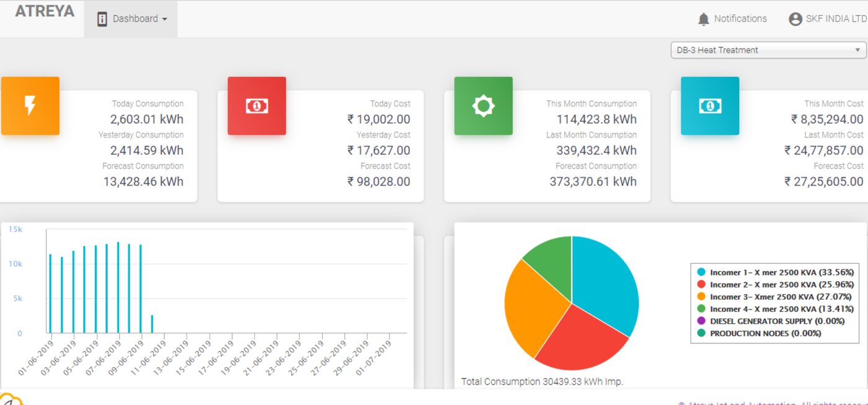Click the Notifications bell icon

click(x=703, y=19)
